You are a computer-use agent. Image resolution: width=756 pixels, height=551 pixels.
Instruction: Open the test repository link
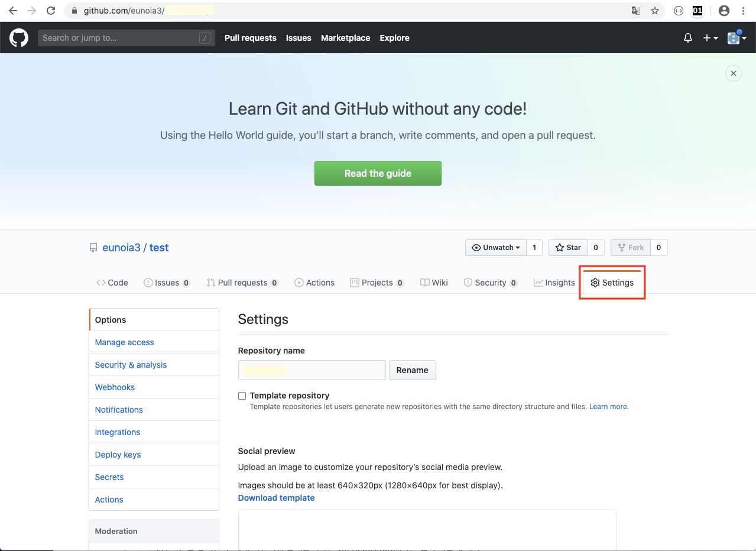tap(159, 248)
